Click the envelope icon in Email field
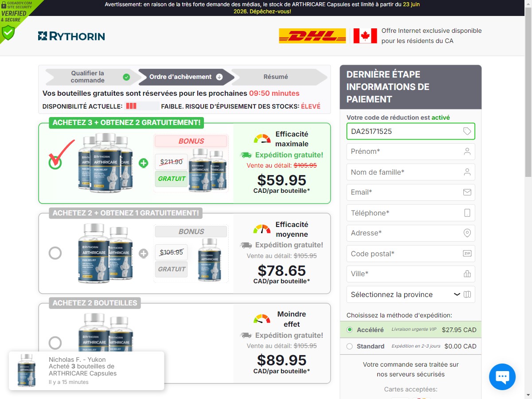The width and height of the screenshot is (532, 399). coord(467,192)
